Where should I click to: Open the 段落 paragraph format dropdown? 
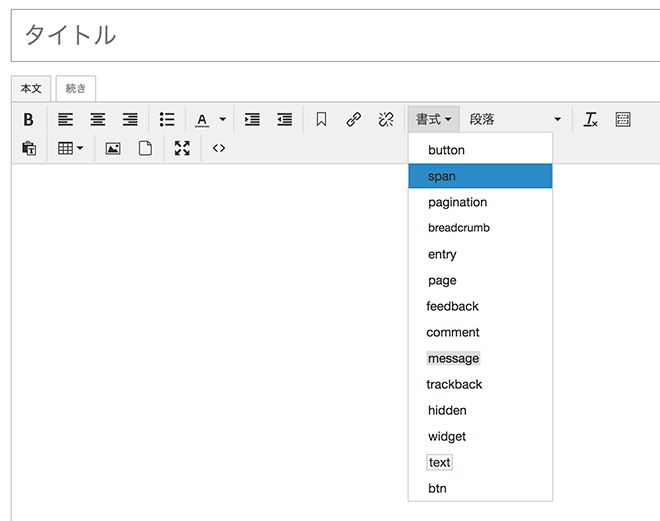tap(515, 119)
